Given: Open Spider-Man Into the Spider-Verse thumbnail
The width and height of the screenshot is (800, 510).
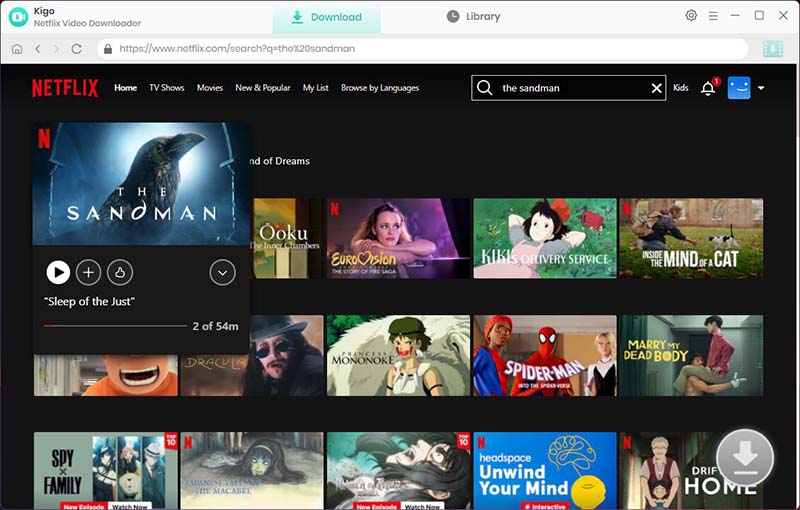Looking at the screenshot, I should click(545, 355).
